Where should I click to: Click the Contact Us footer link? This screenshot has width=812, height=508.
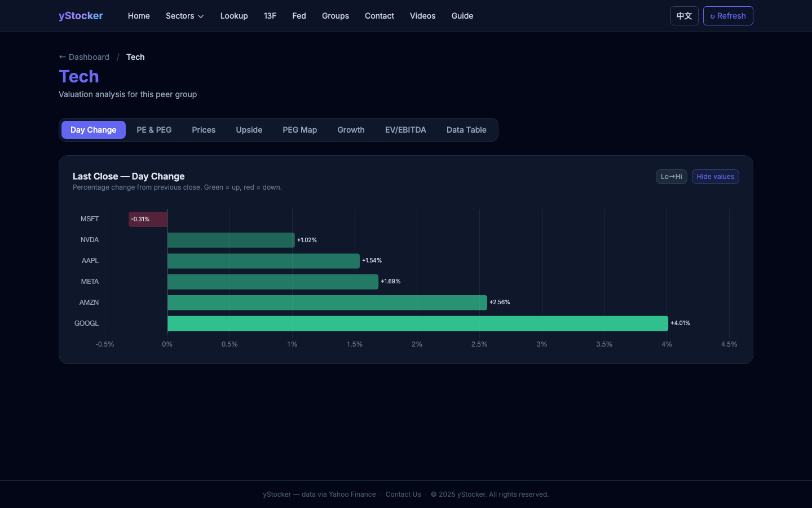[x=403, y=494]
